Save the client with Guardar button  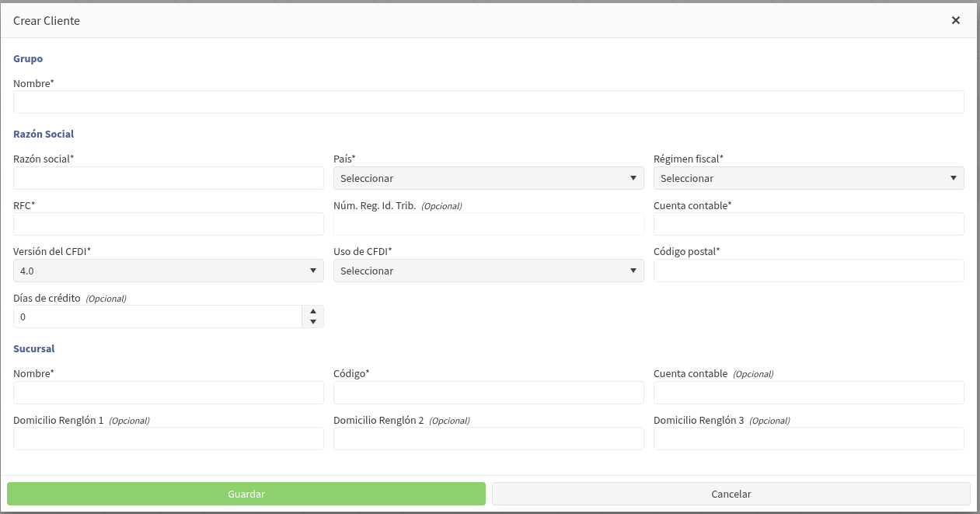tap(246, 494)
